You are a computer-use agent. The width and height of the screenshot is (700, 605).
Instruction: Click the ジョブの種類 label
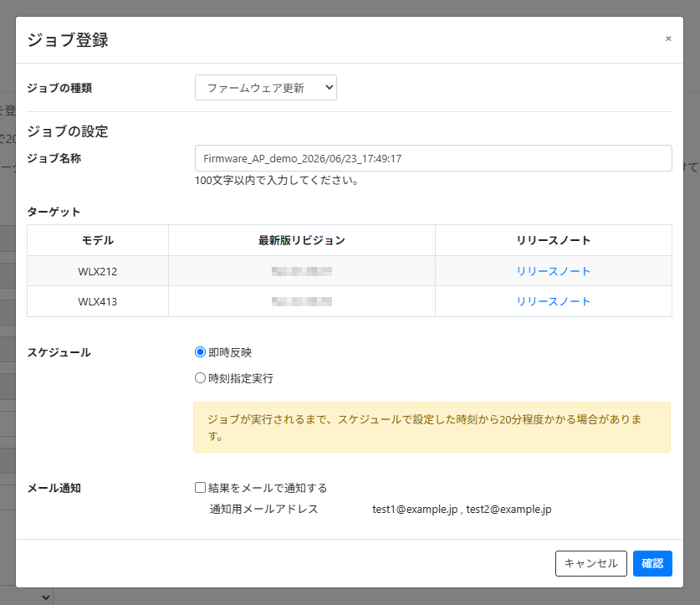pos(59,88)
